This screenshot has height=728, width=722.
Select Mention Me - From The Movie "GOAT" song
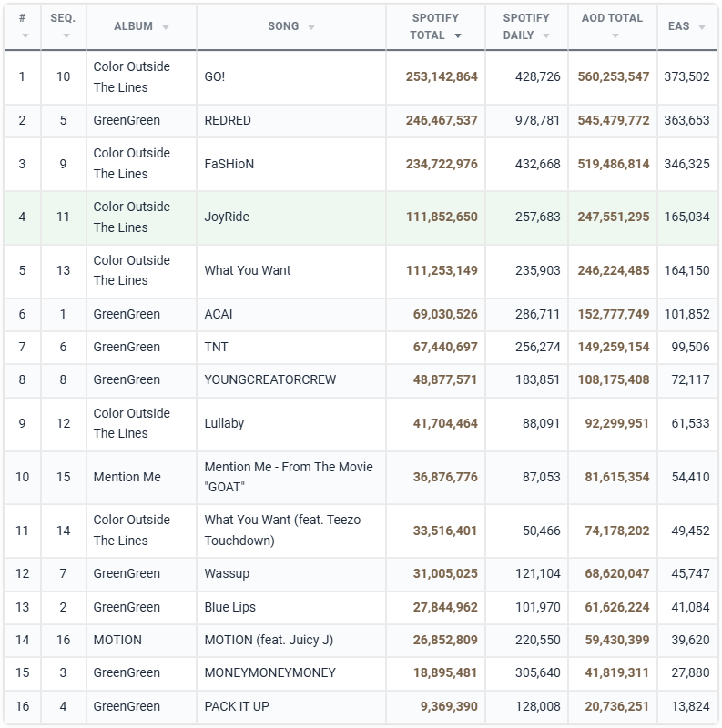(289, 477)
